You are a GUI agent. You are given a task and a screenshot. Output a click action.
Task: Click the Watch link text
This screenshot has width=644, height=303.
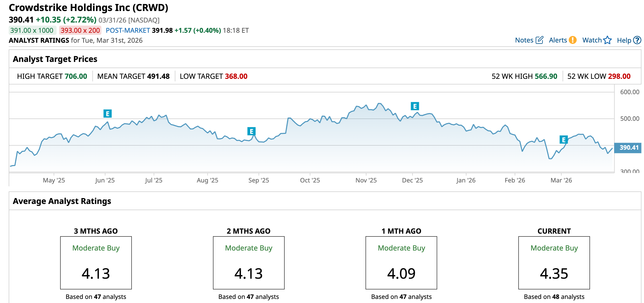coord(592,40)
